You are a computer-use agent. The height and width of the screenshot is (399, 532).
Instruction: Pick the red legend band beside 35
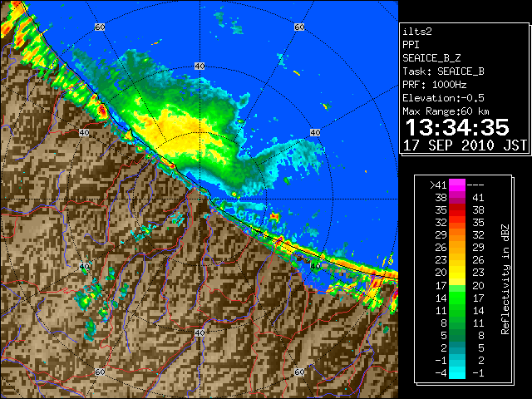[x=457, y=210]
